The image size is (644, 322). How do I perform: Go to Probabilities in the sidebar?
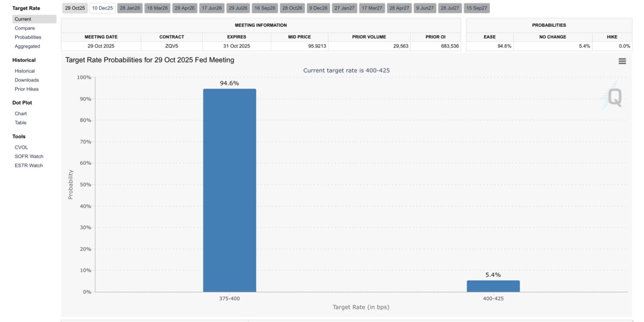pos(28,37)
